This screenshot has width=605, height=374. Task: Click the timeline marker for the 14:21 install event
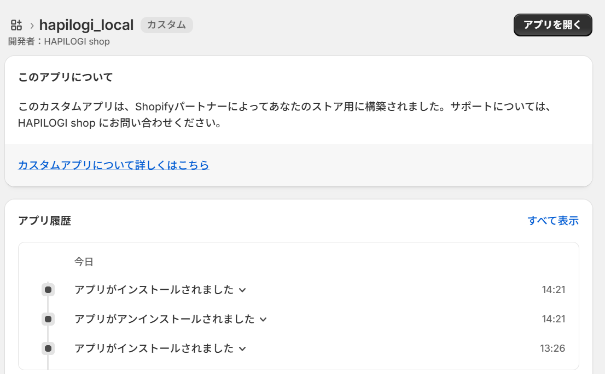tap(48, 289)
